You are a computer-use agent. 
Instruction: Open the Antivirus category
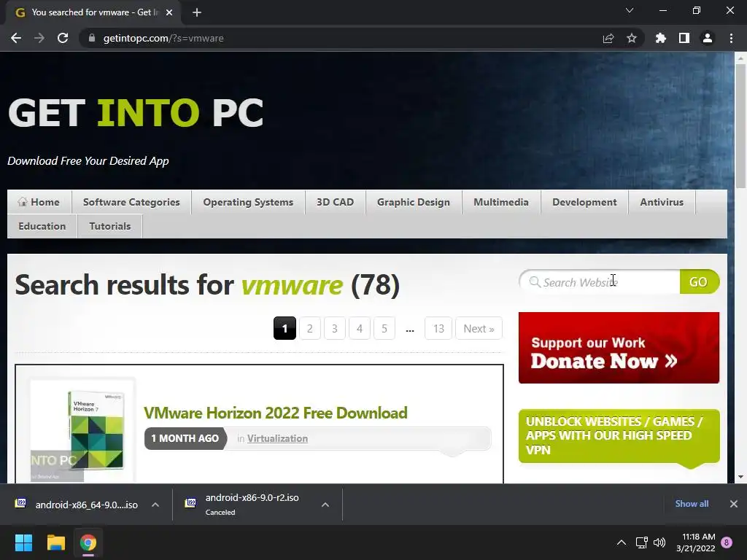click(662, 202)
